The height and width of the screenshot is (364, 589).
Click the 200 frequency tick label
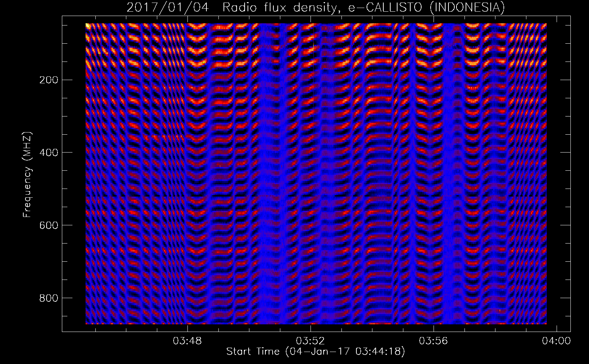[49, 80]
